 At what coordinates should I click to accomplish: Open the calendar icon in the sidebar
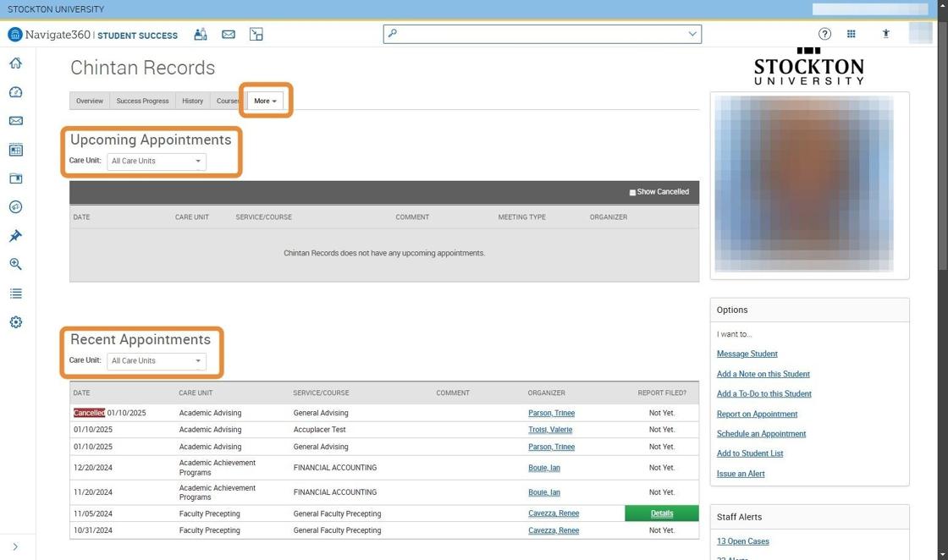(x=16, y=150)
